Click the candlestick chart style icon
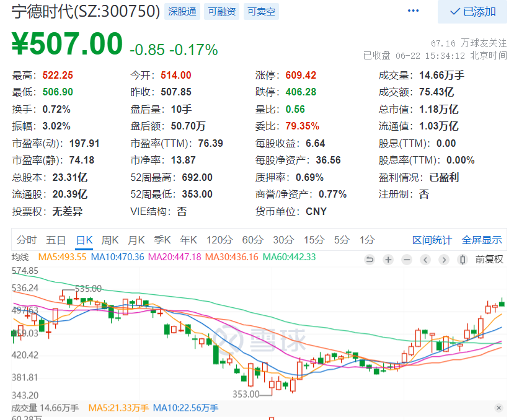 463,259
